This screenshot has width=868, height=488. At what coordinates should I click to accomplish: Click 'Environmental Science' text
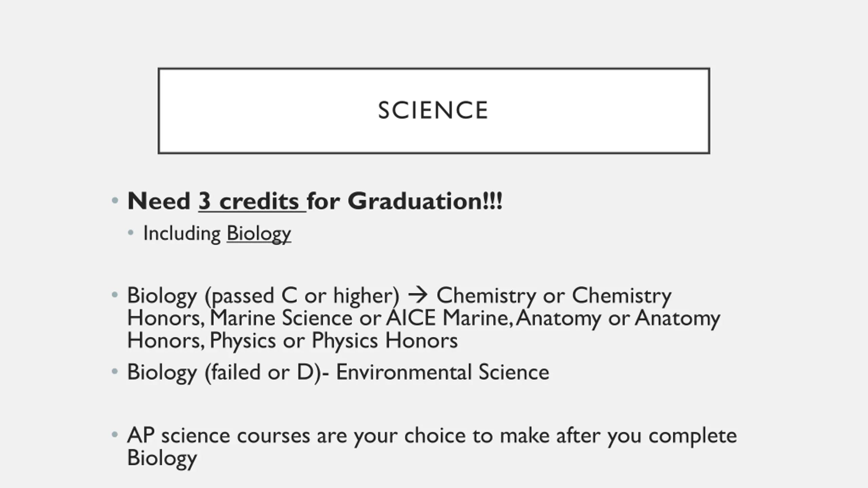[x=442, y=372]
